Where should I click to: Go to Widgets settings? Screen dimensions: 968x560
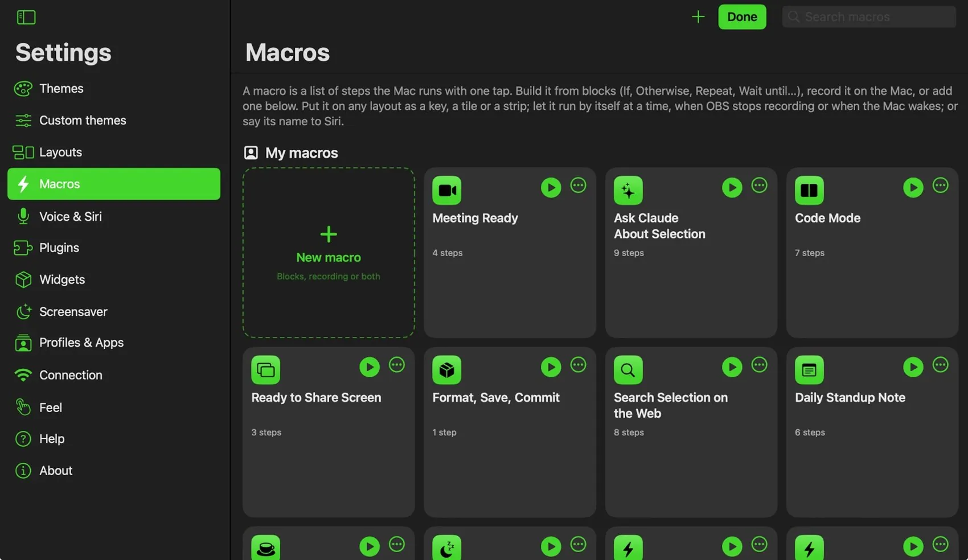point(114,279)
